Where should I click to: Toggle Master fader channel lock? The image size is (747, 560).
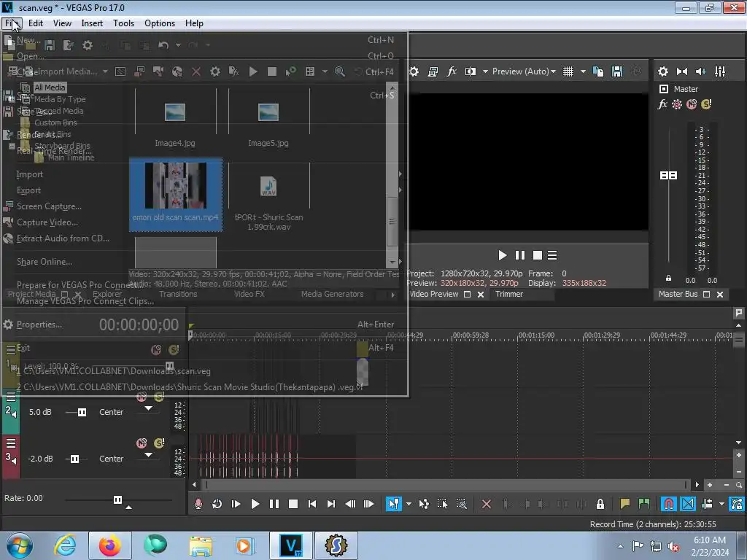(668, 278)
